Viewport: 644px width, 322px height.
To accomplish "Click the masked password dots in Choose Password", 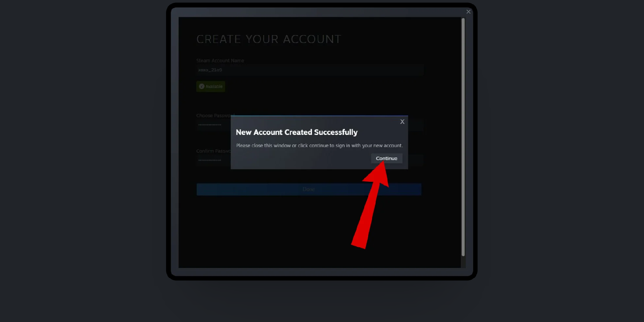I will click(x=210, y=125).
